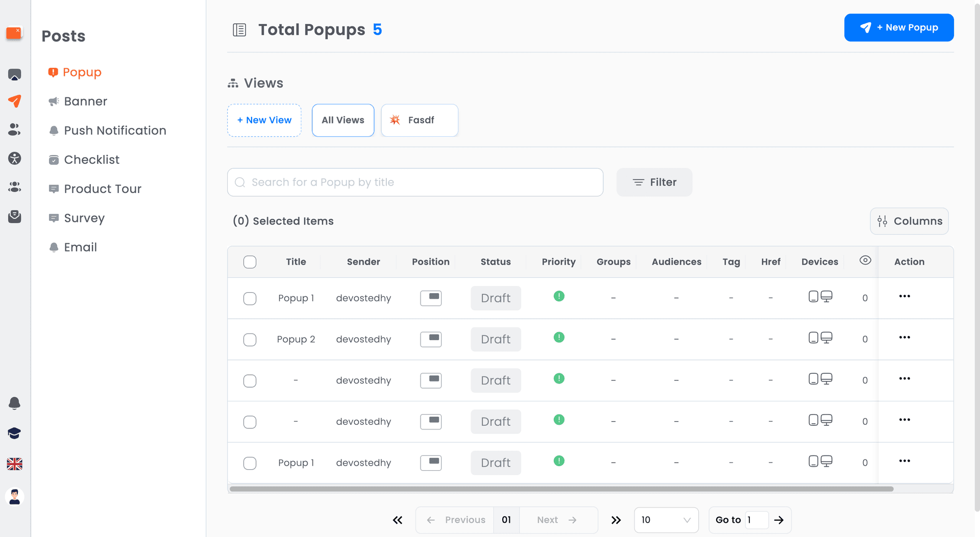This screenshot has width=980, height=537.
Task: Click the accessibility figure sidebar icon
Action: coord(14,159)
